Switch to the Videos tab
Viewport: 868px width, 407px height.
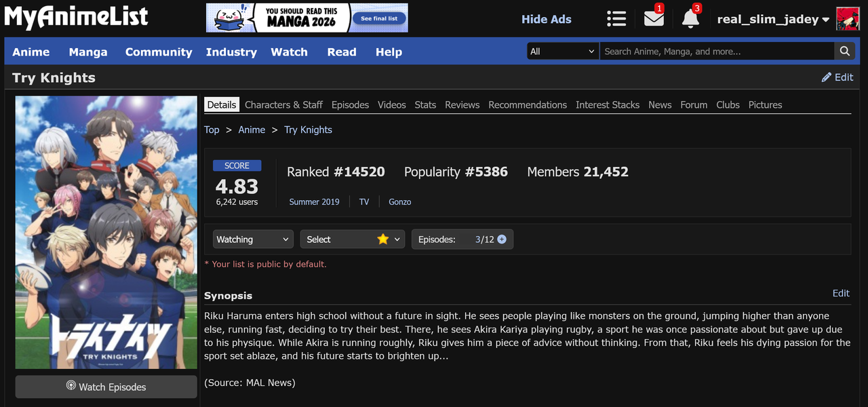pos(392,104)
